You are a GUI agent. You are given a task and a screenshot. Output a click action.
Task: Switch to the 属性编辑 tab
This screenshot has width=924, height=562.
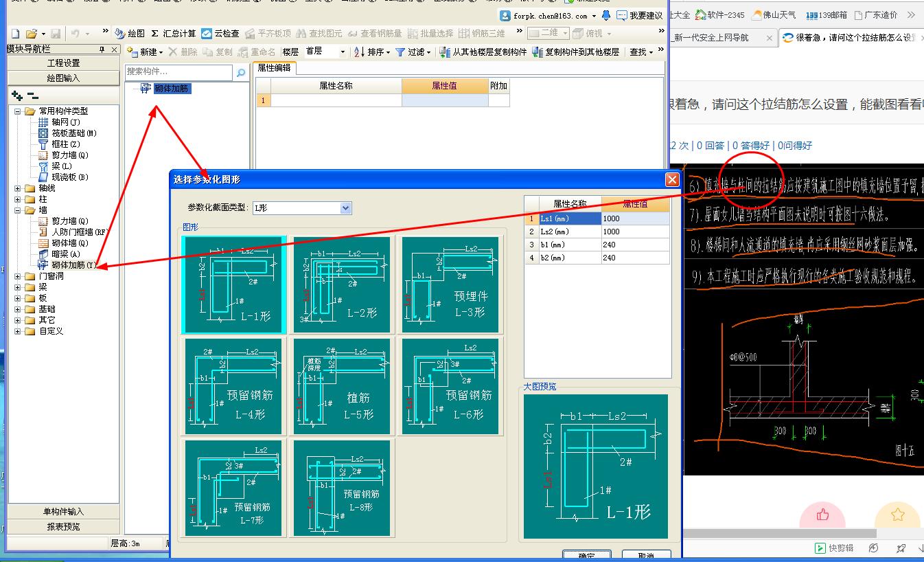click(x=274, y=67)
